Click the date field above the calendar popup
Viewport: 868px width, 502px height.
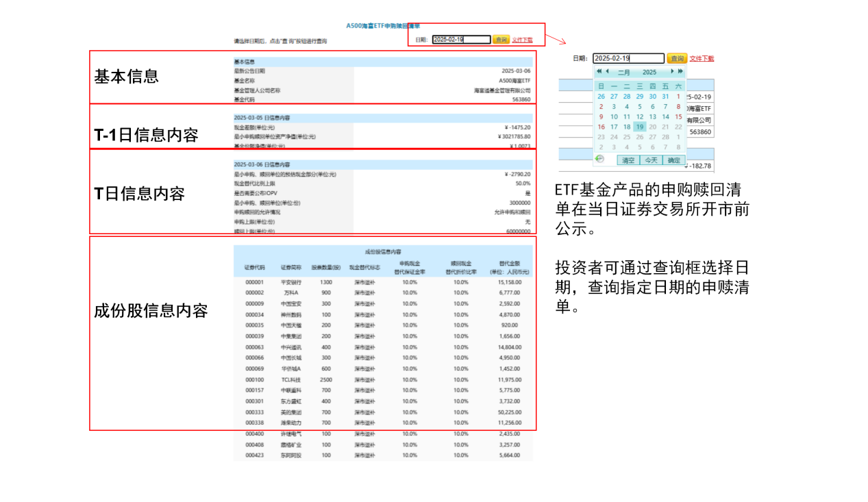(x=628, y=59)
